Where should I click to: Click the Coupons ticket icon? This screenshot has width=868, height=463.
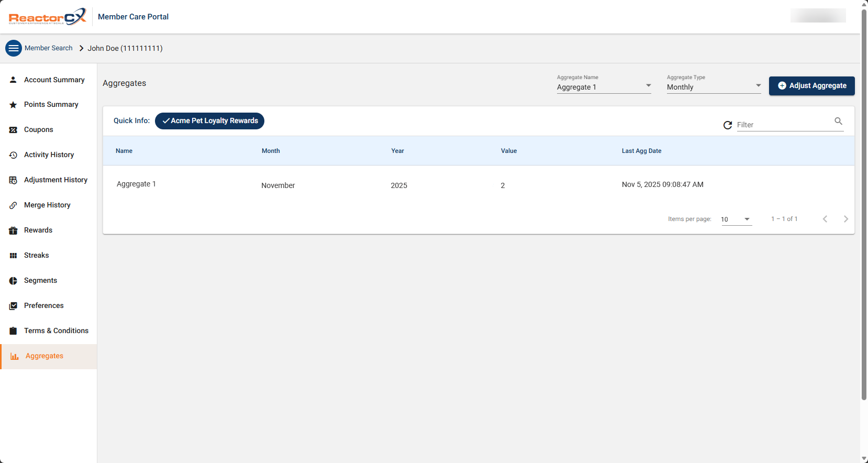point(13,130)
